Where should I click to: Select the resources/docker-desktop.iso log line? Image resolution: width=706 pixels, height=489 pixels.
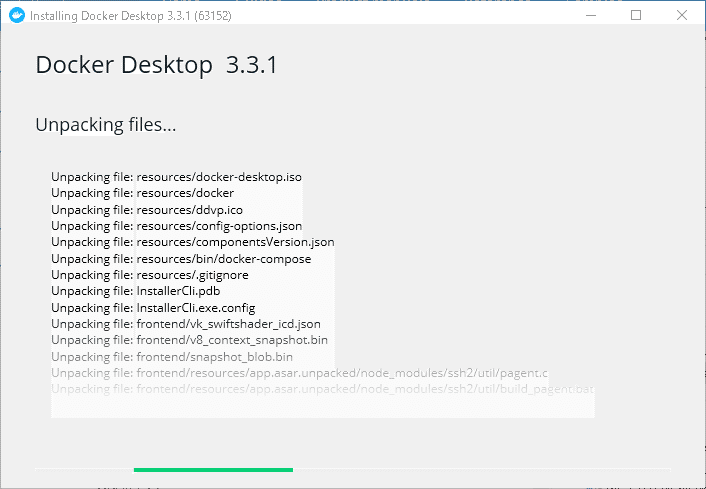pos(176,177)
